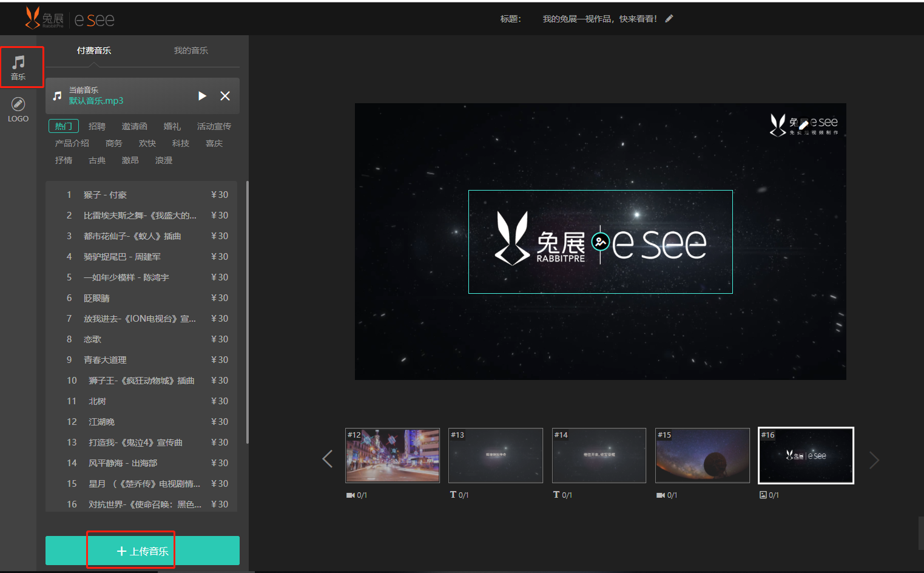Image resolution: width=924 pixels, height=573 pixels.
Task: Select slide thumbnail #13
Action: (496, 455)
